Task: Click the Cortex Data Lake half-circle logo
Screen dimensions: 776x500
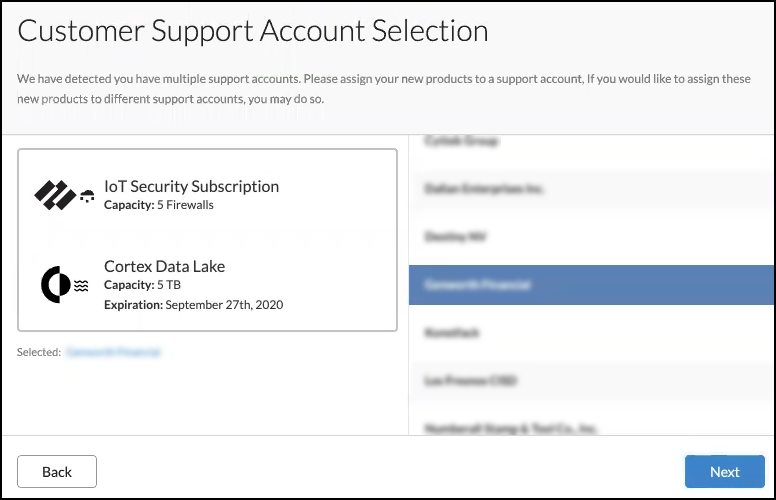Action: 55,285
